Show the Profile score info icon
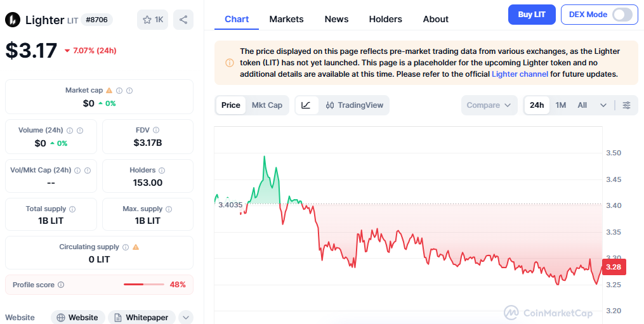The image size is (644, 324). (x=61, y=285)
